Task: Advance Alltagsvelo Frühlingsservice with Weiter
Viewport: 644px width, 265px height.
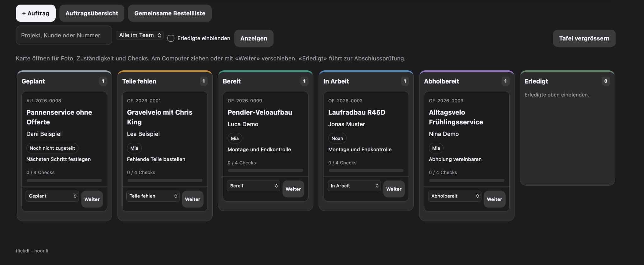Action: (x=495, y=199)
